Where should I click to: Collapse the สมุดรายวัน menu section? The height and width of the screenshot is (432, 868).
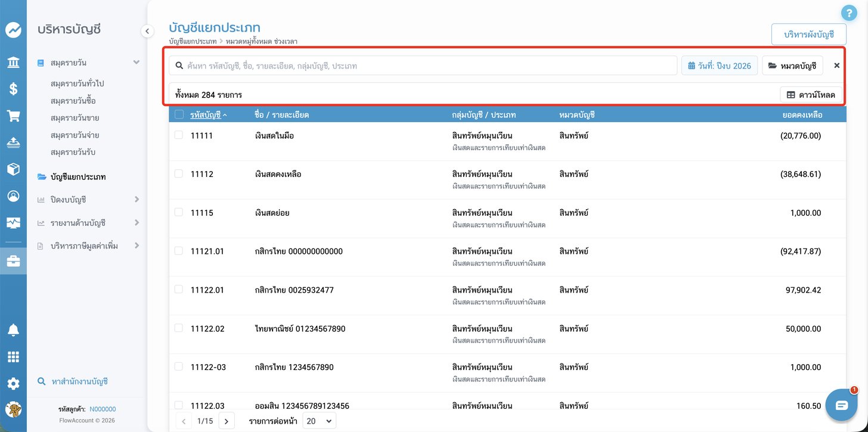coord(136,63)
